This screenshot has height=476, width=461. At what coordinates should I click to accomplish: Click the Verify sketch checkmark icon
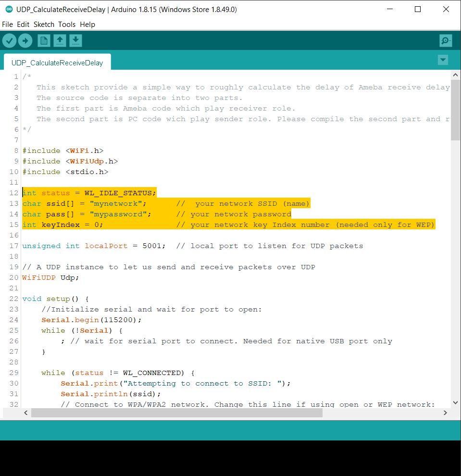[9, 41]
